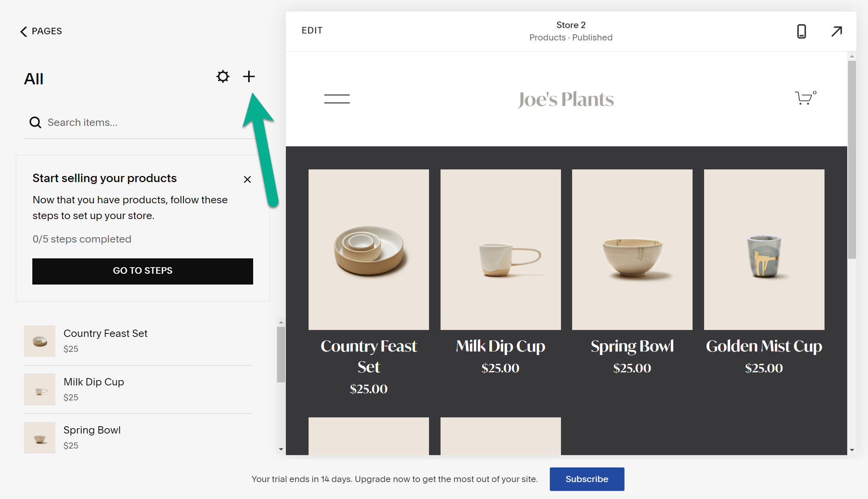Image resolution: width=868 pixels, height=499 pixels.
Task: Open the store settings gear icon
Action: point(223,77)
